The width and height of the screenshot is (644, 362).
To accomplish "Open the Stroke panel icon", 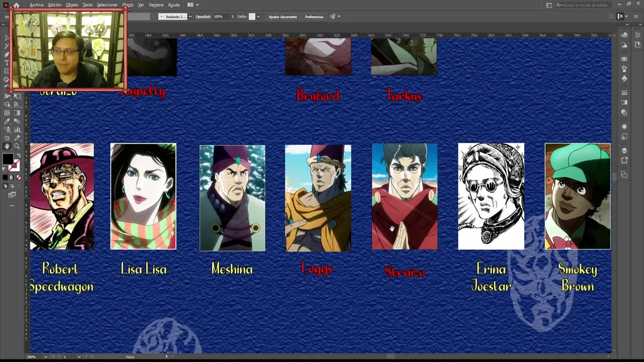I will tap(624, 92).
